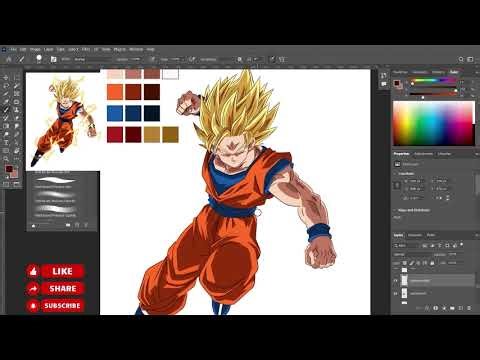Open the Window menu
This screenshot has height=360, width=480.
click(x=136, y=49)
